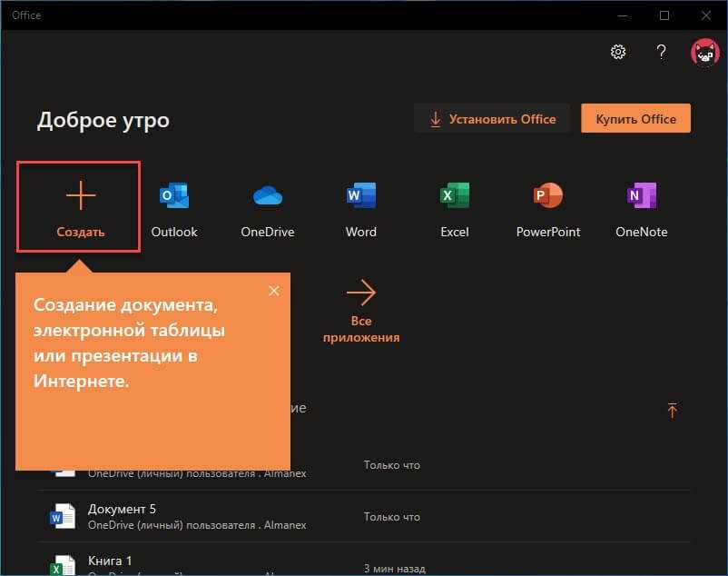
Task: Open help with the question mark icon
Action: [x=662, y=52]
